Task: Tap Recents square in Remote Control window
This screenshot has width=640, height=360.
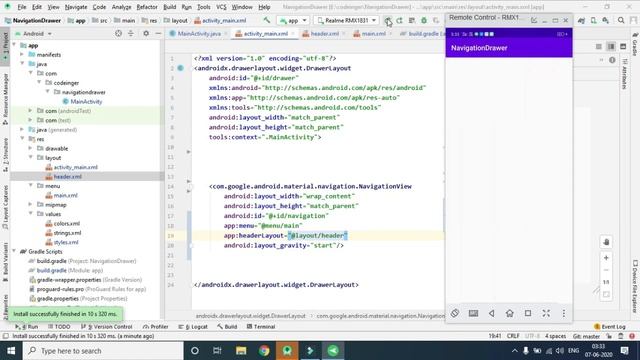Action: click(x=528, y=313)
